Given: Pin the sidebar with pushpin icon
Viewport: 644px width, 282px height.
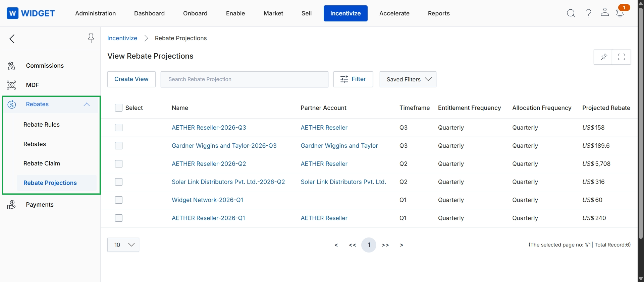Looking at the screenshot, I should pos(91,38).
